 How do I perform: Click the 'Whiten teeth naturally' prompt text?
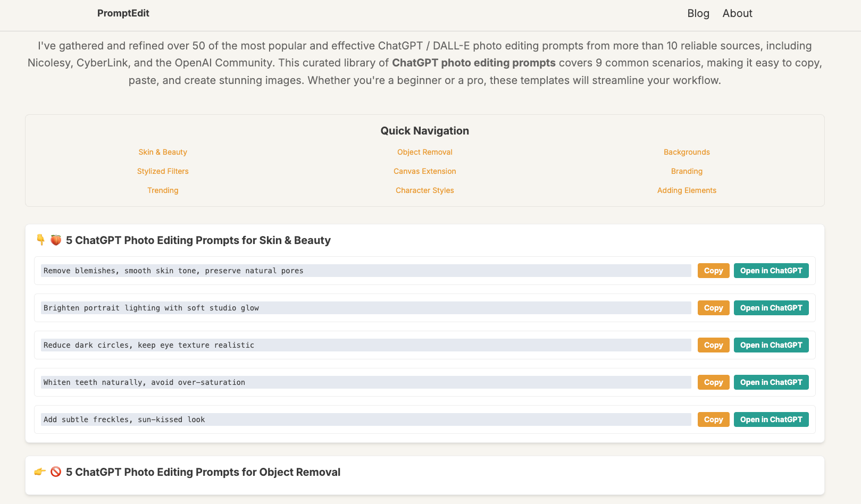tap(144, 382)
